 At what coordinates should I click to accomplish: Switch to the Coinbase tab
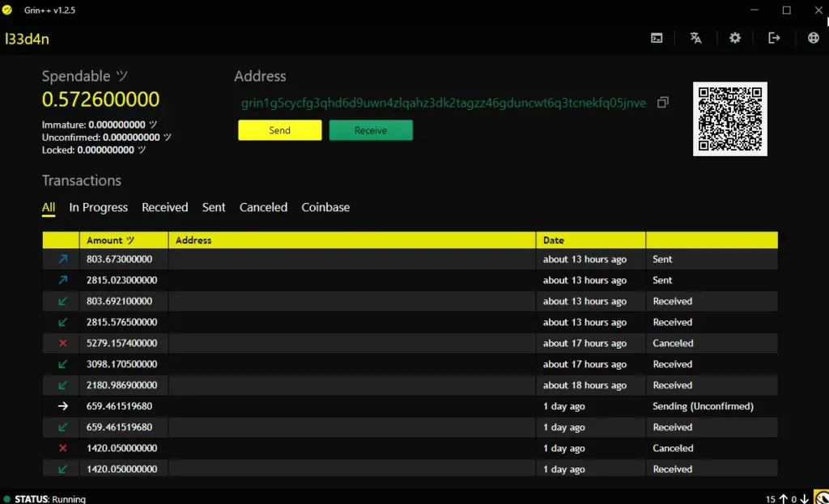click(x=325, y=207)
